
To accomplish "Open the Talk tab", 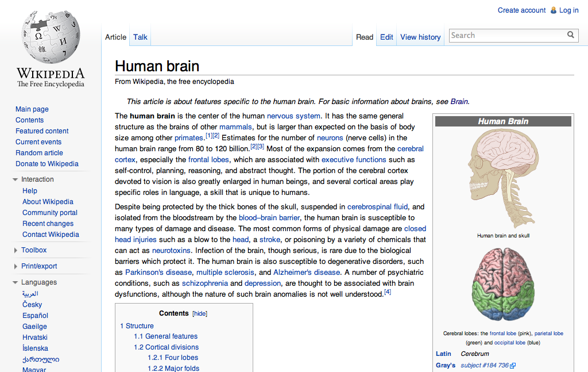I will click(140, 37).
